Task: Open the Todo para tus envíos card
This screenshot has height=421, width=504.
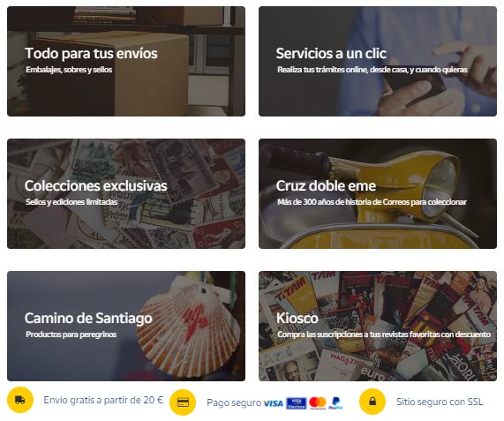Action: click(x=126, y=61)
